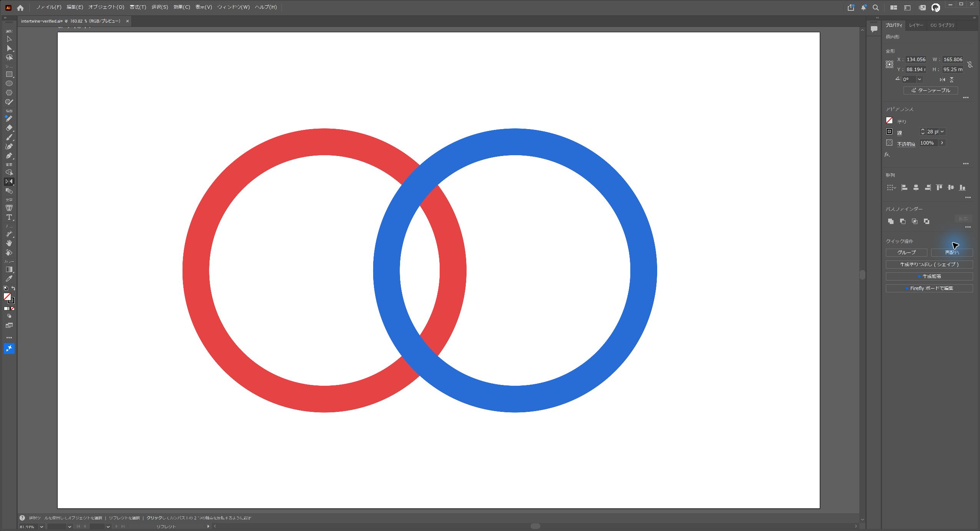
Task: Click the Pathfinder unite icon
Action: click(x=891, y=221)
